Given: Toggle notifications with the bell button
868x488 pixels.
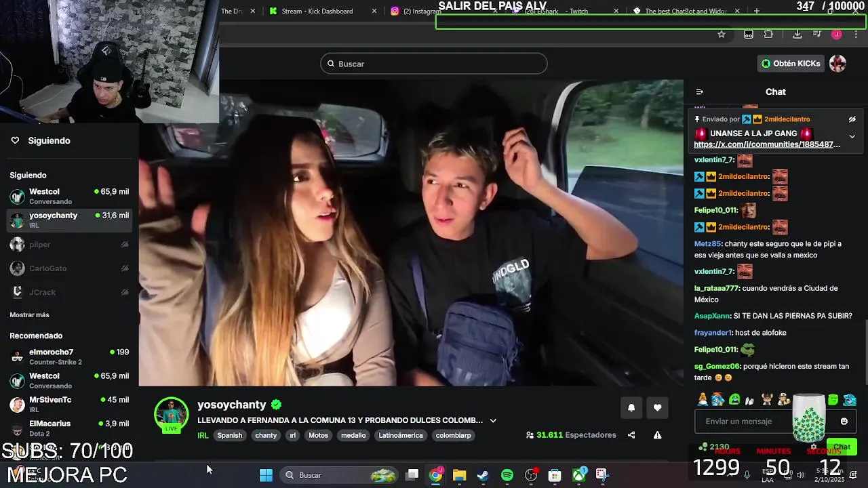Looking at the screenshot, I should coord(631,407).
